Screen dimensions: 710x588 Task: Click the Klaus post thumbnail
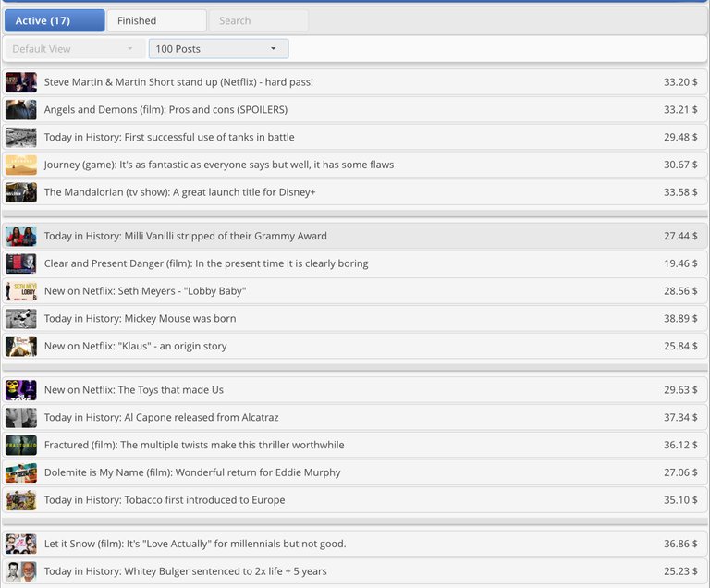click(x=21, y=346)
